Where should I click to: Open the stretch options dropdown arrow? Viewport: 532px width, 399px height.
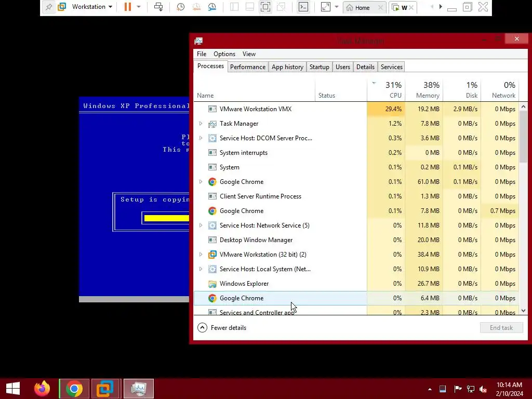coord(336,7)
